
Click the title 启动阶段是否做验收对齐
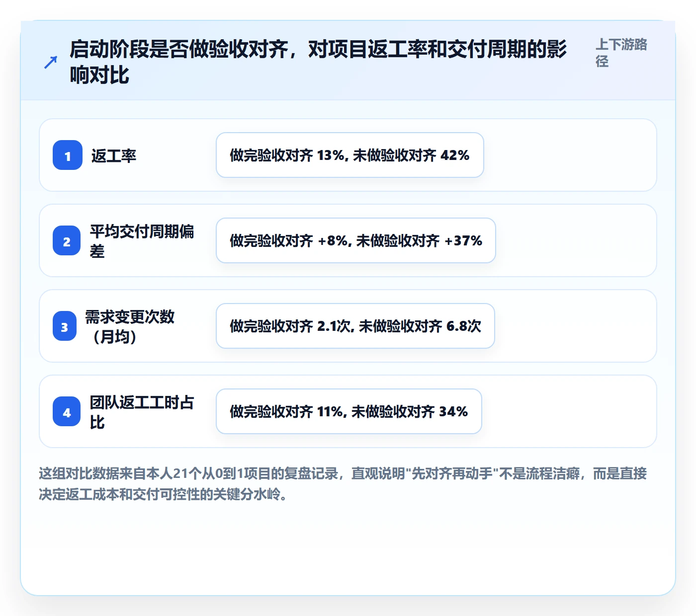tap(318, 62)
